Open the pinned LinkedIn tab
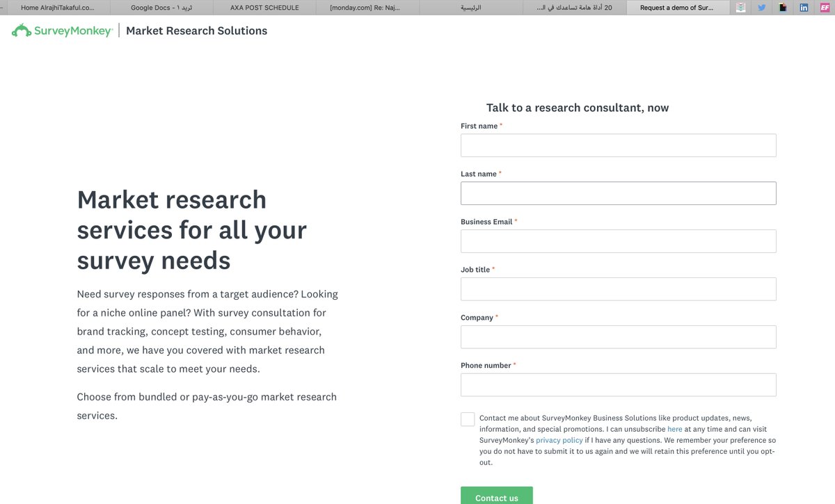 pos(804,8)
